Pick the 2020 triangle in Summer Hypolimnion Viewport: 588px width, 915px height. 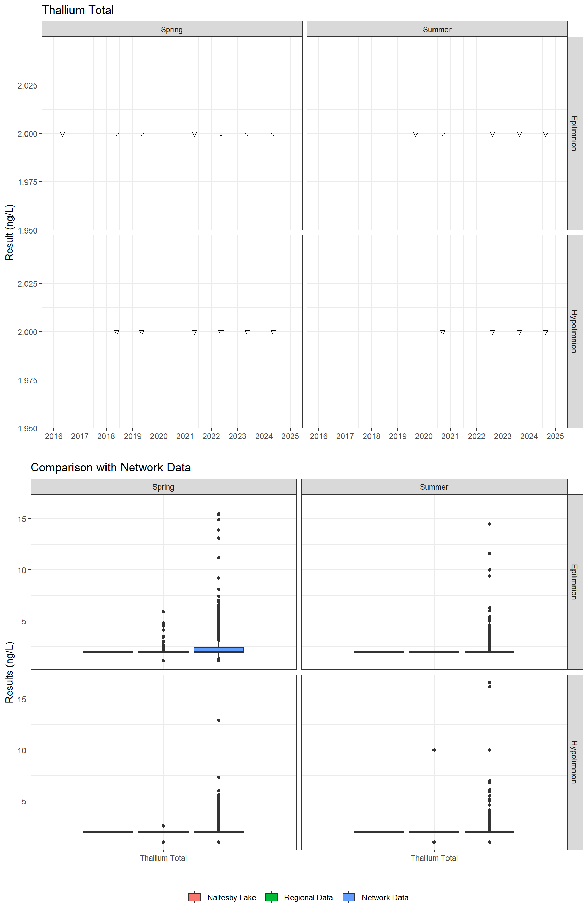443,332
